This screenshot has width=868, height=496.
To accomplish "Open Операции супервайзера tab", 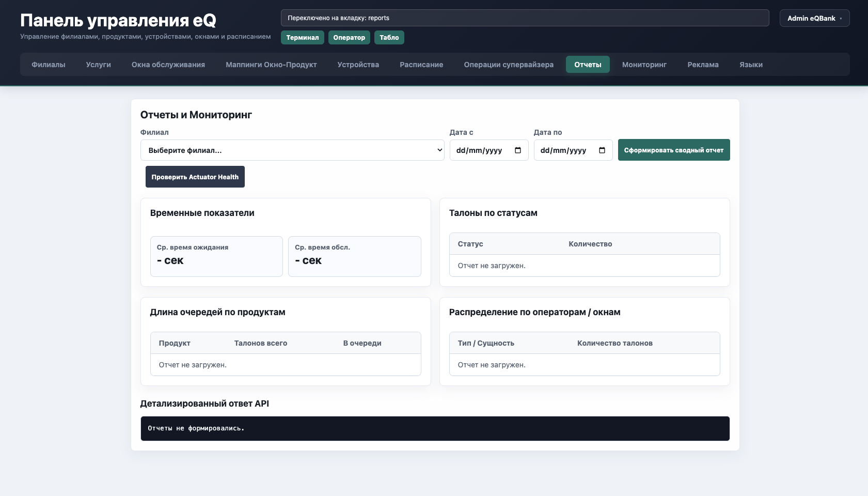I will 509,65.
